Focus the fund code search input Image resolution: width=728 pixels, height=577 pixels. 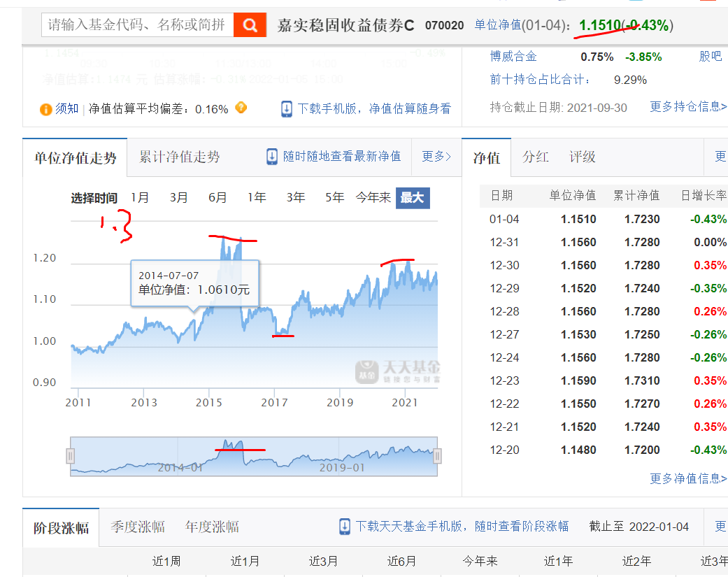(x=138, y=24)
